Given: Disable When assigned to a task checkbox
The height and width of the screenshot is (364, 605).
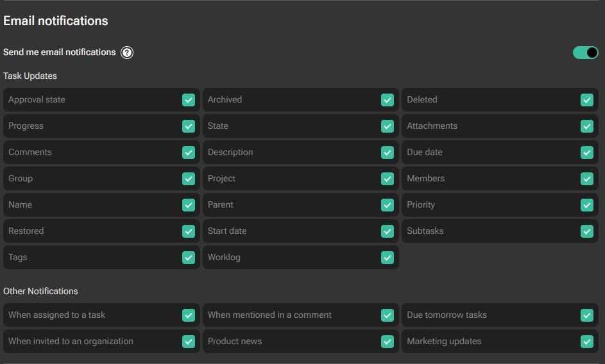Looking at the screenshot, I should tap(189, 315).
